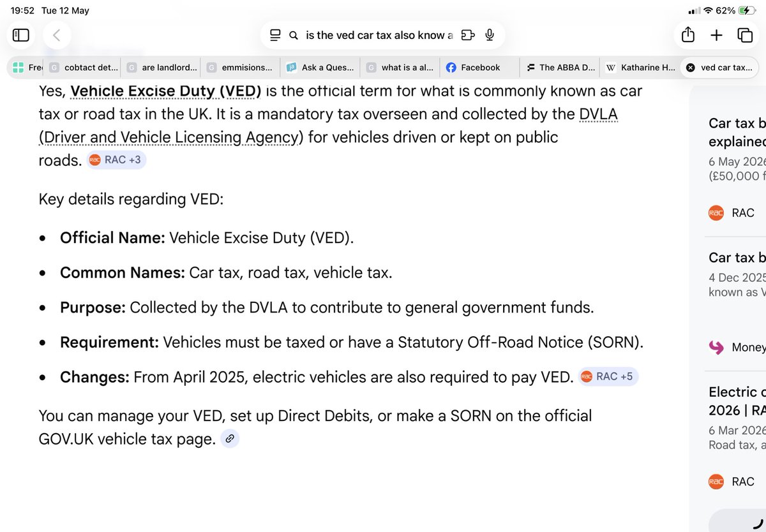Open RAC source under 6 Mar article
The width and height of the screenshot is (766, 532).
pyautogui.click(x=732, y=482)
